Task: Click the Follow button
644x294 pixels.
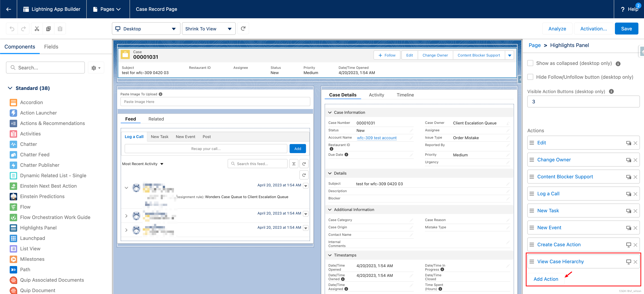Action: 387,55
